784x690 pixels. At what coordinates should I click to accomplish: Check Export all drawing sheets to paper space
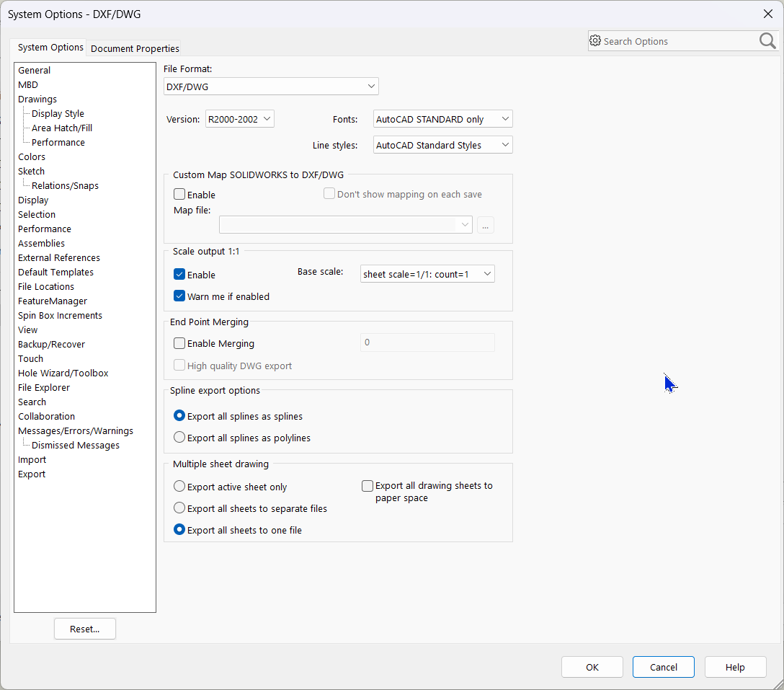367,485
